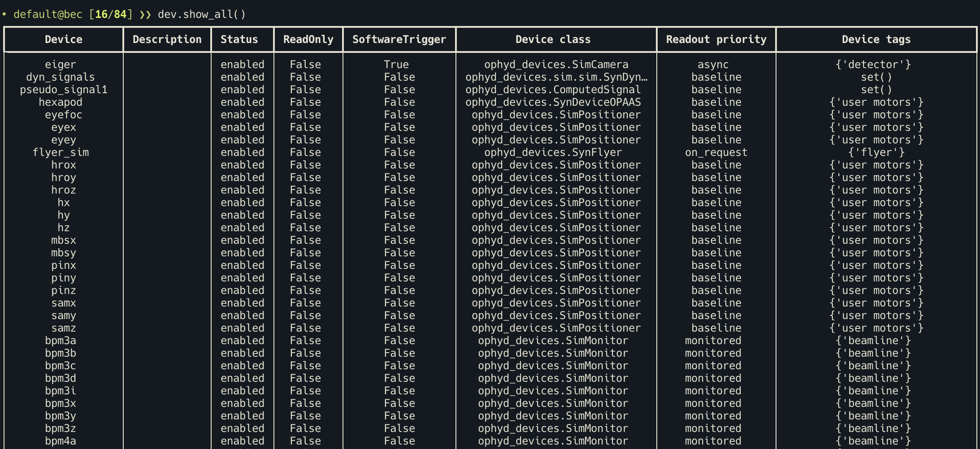Click the set() tag in pseudo_signal1 row
The width and height of the screenshot is (980, 449).
tap(876, 90)
